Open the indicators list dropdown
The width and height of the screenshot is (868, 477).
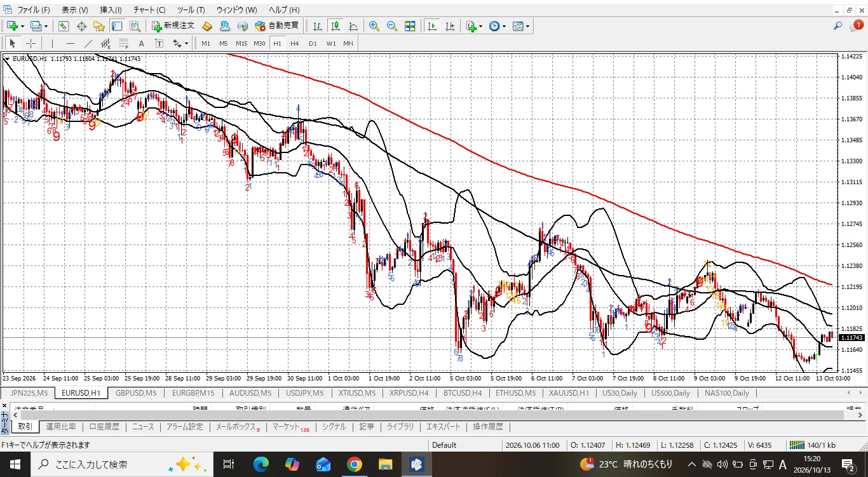pos(481,26)
